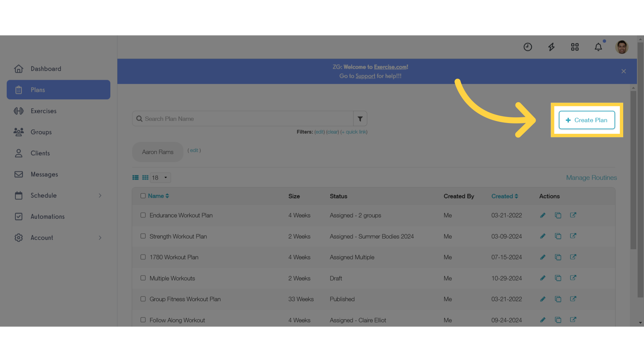Screen dimensions: 644x362
Task: Click the Manage Routines link
Action: pos(591,177)
